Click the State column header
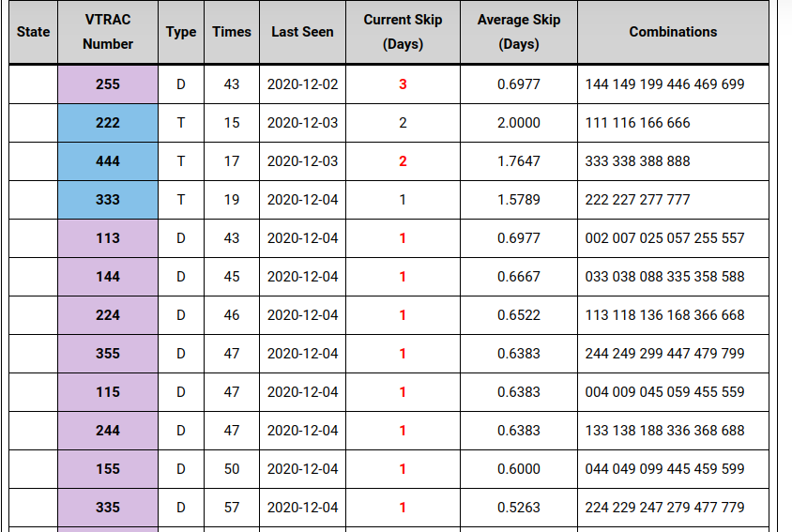The image size is (792, 532). [34, 32]
